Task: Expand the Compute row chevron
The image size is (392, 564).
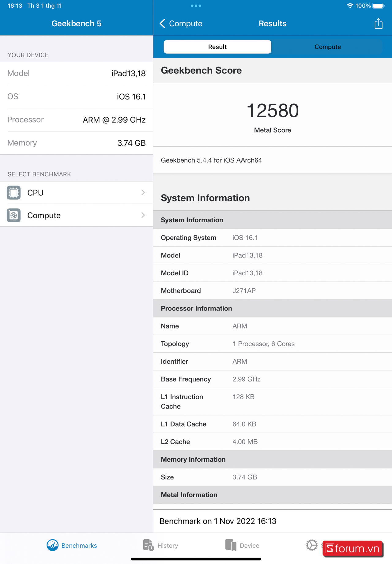Action: (143, 215)
